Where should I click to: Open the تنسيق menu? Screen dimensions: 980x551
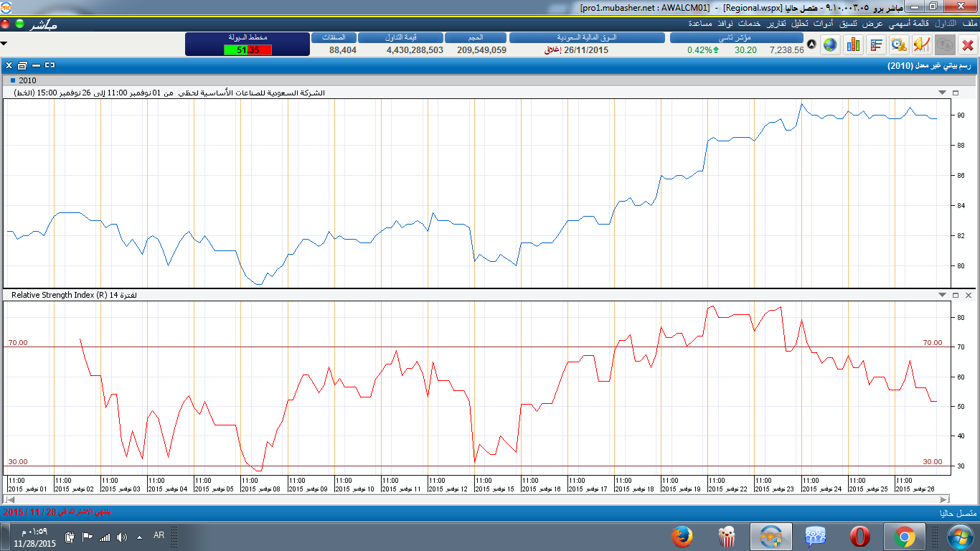click(x=847, y=24)
